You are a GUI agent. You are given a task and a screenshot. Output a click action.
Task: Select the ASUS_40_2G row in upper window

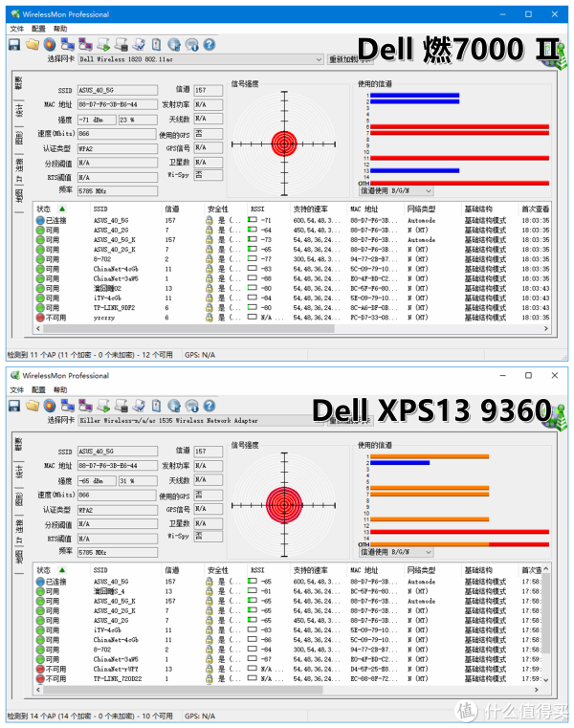tap(293, 231)
